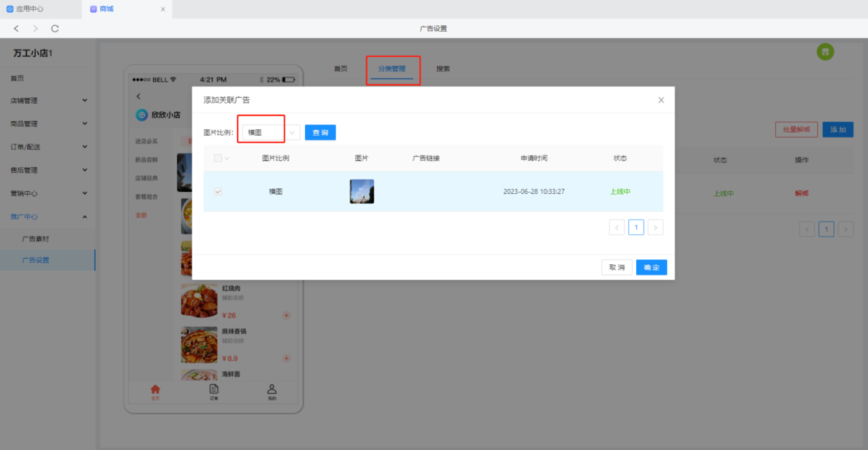Image resolution: width=868 pixels, height=450 pixels.
Task: Click the 查询 search button
Action: pyautogui.click(x=320, y=133)
